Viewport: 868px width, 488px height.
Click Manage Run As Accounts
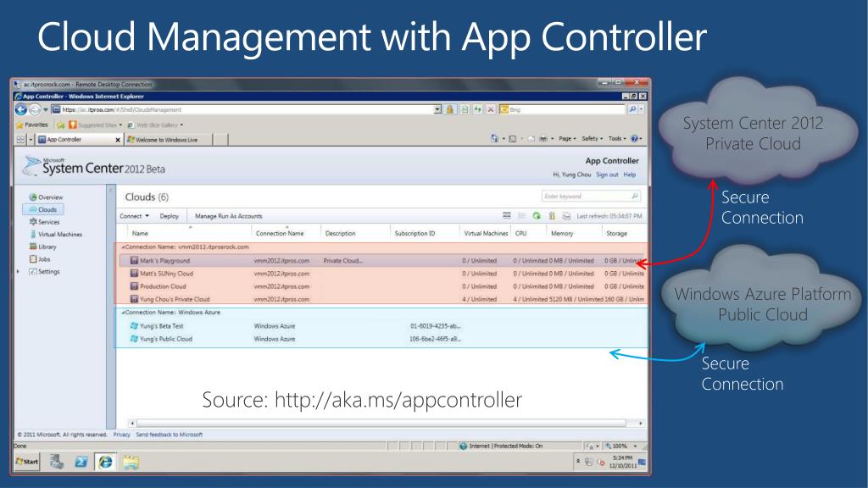(x=229, y=216)
